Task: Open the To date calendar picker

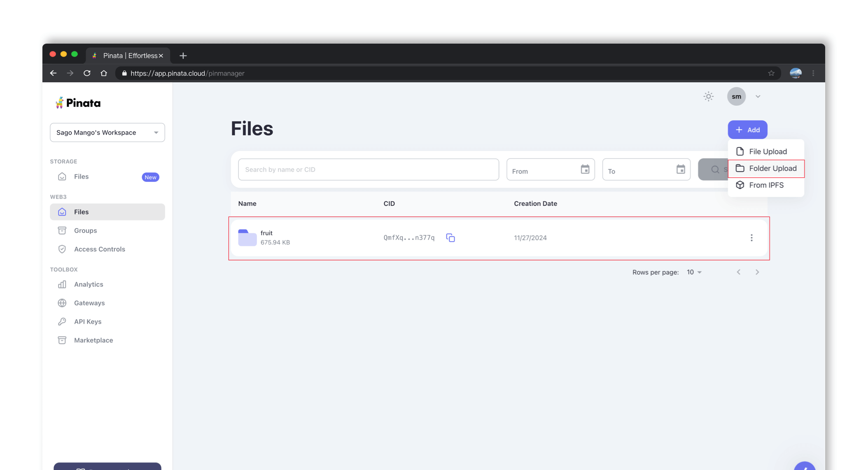Action: click(x=680, y=170)
